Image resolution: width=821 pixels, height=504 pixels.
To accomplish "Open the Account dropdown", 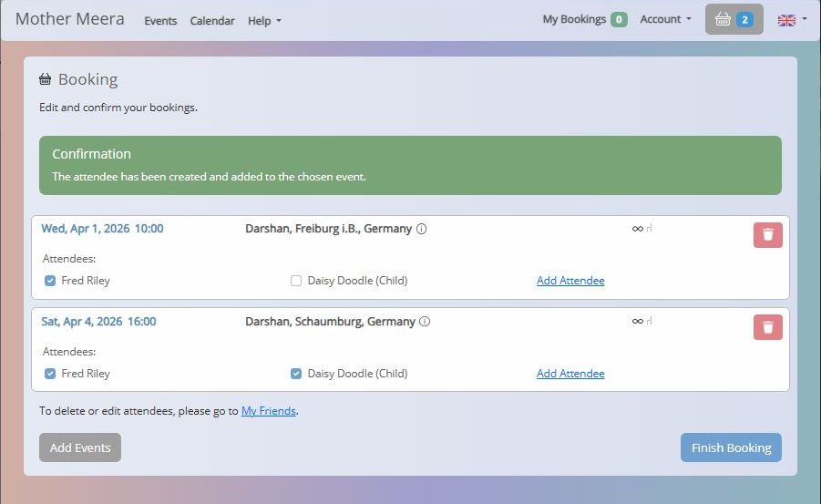I will tap(665, 19).
